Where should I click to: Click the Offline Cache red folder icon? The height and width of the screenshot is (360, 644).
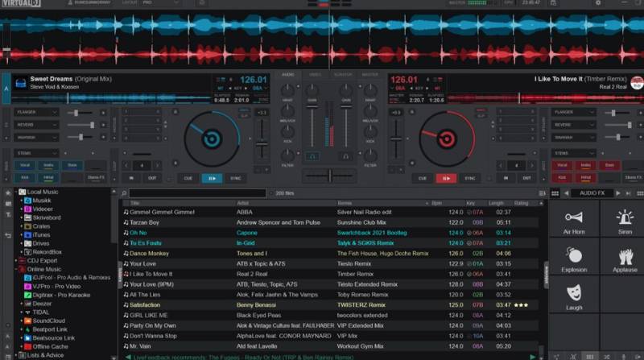[x=28, y=346]
